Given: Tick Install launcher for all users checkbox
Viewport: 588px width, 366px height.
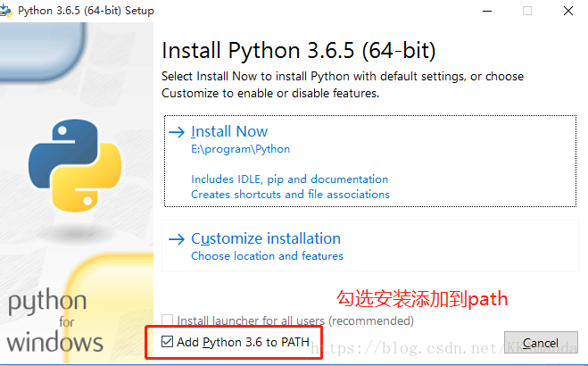Looking at the screenshot, I should 167,320.
